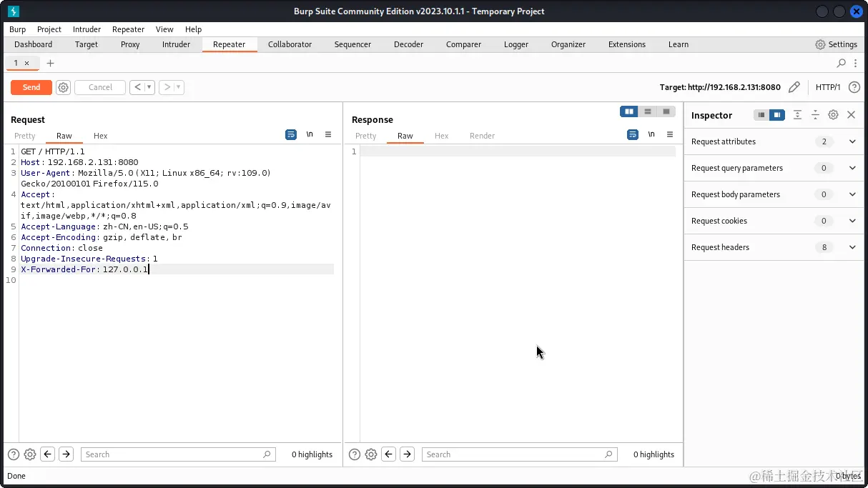Click the edit target pencil icon

tap(794, 87)
